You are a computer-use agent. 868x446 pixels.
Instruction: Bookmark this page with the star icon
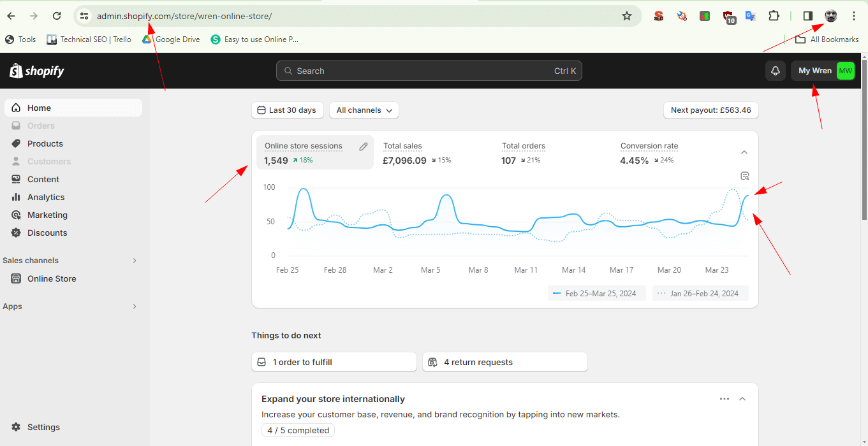(x=627, y=16)
